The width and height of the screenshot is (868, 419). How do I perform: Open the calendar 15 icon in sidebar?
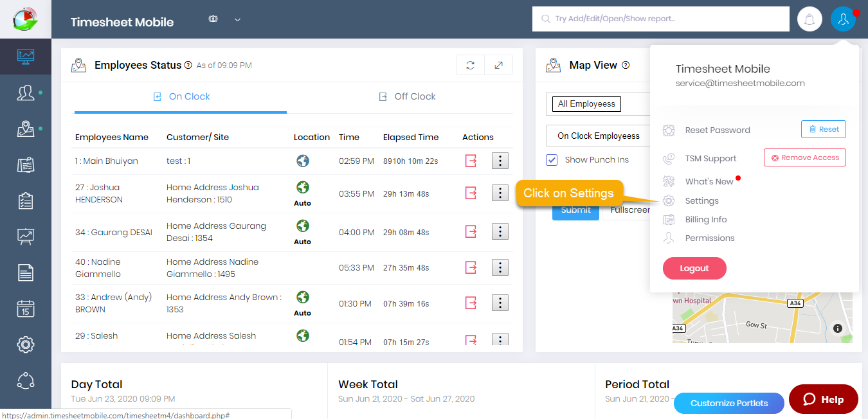26,308
